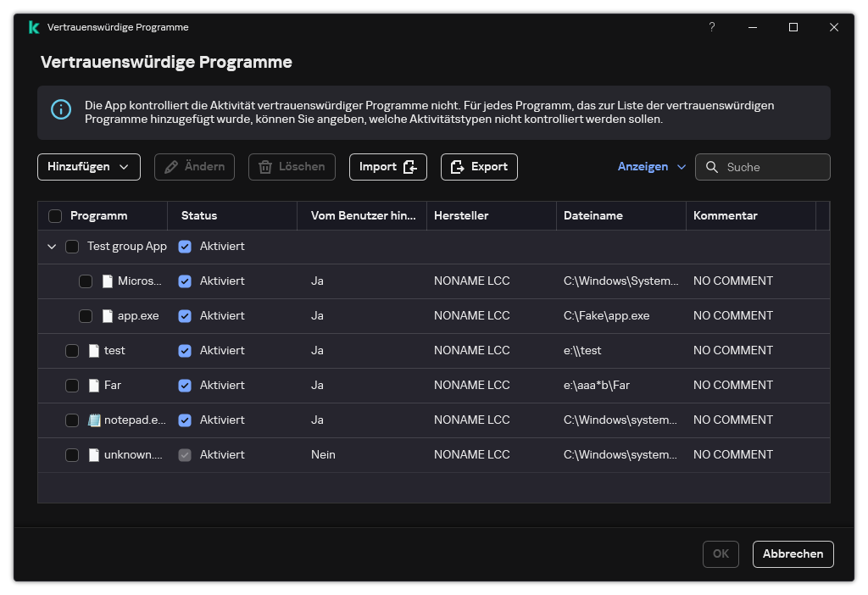Sort by the Hersteller column header
The width and height of the screenshot is (868, 595).
(x=461, y=215)
